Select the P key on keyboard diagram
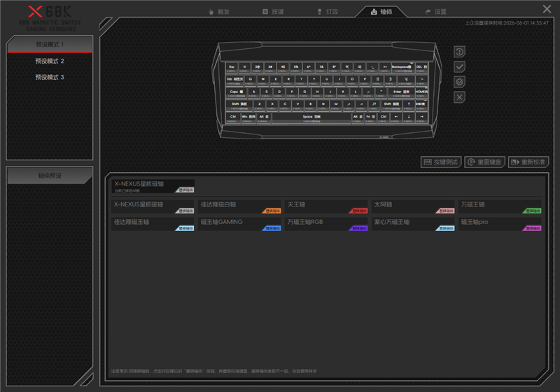Viewport: 560px width, 392px height. (x=365, y=80)
